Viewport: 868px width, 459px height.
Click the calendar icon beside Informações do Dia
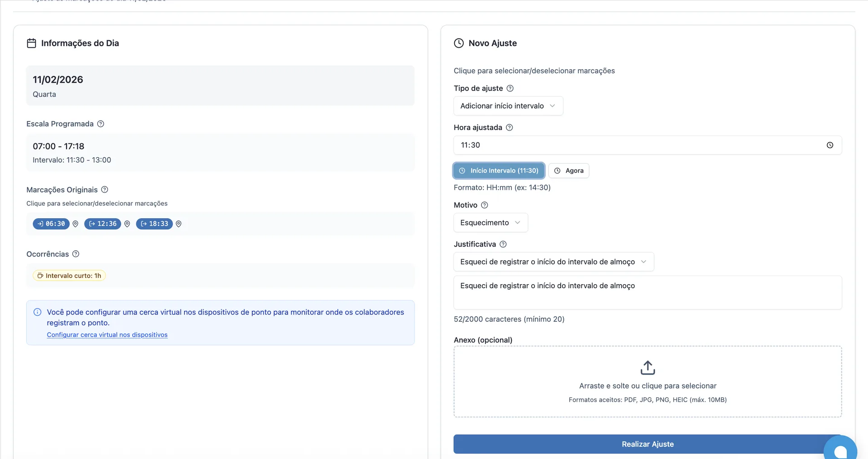click(x=31, y=43)
